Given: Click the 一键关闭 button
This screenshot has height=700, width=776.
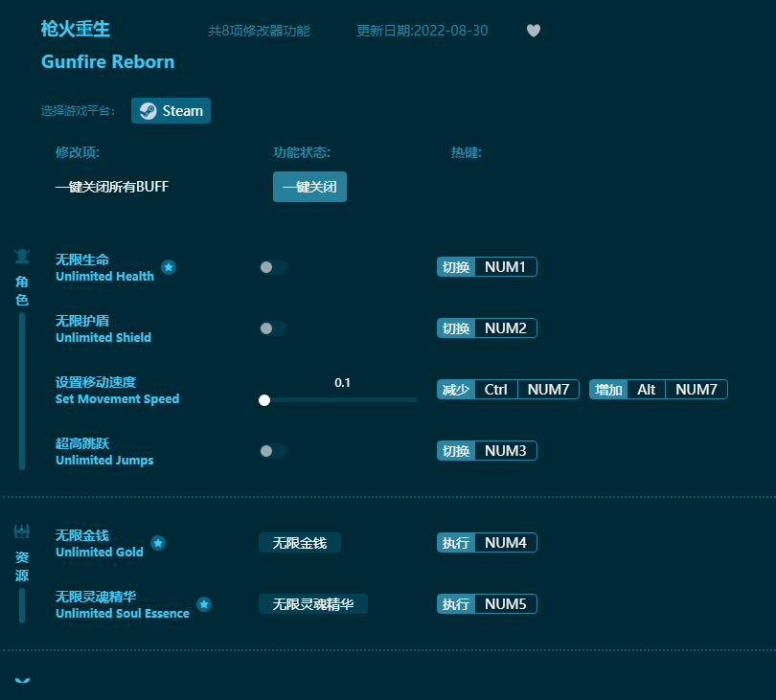Looking at the screenshot, I should (309, 187).
